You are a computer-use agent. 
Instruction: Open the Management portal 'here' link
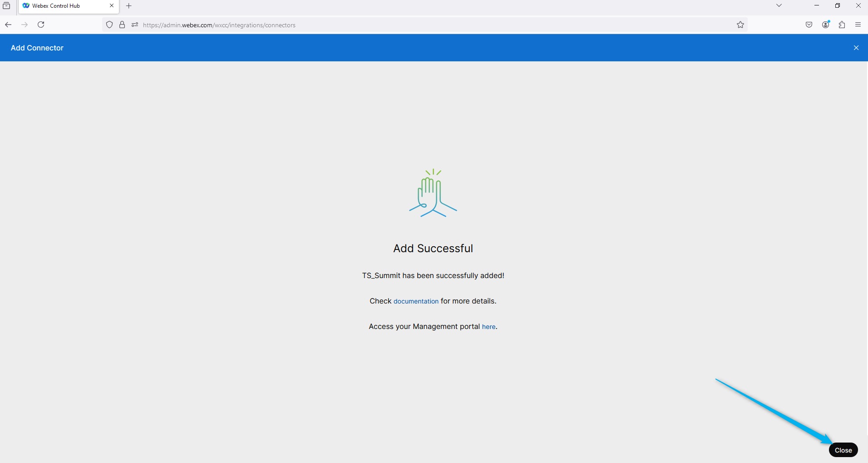pos(488,327)
